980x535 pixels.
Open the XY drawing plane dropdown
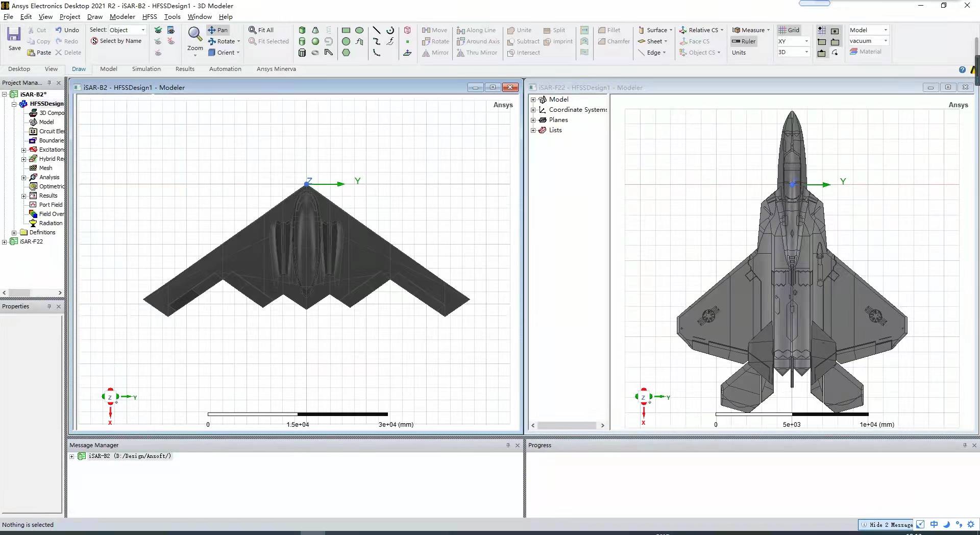[793, 41]
